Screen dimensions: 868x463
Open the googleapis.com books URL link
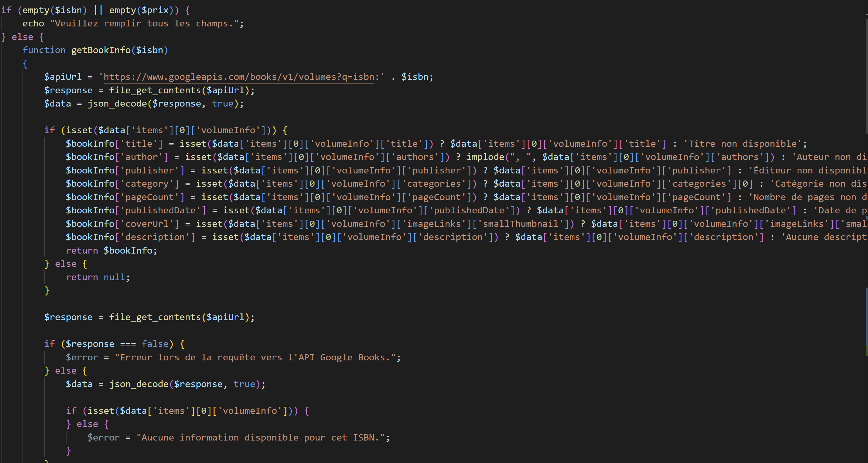(239, 77)
